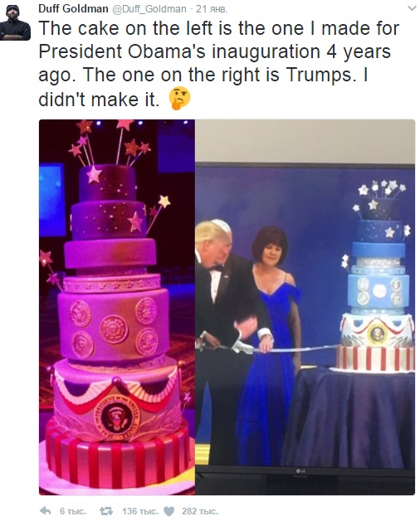The width and height of the screenshot is (420, 526).
Task: Click the red stars atop pink cake
Action: 110,141
